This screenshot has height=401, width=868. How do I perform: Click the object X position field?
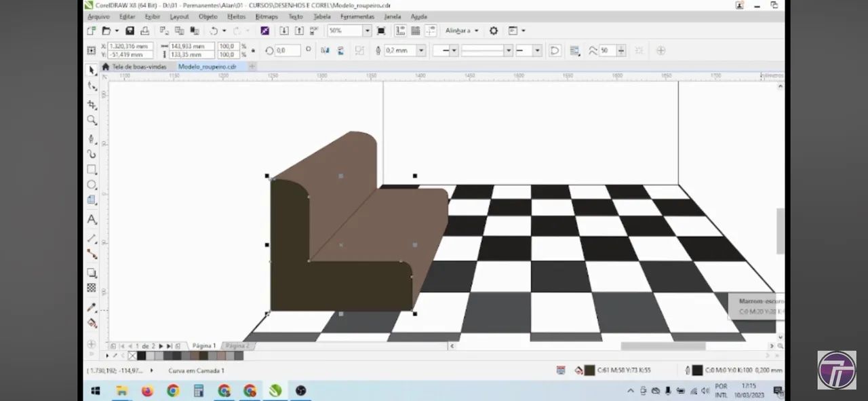(x=130, y=46)
